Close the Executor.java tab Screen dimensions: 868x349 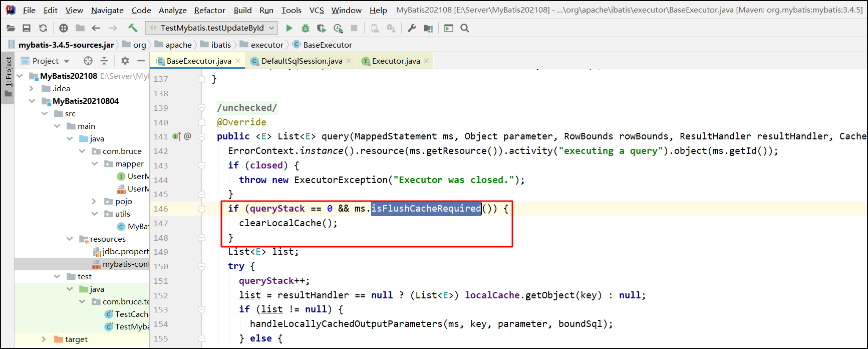click(426, 61)
